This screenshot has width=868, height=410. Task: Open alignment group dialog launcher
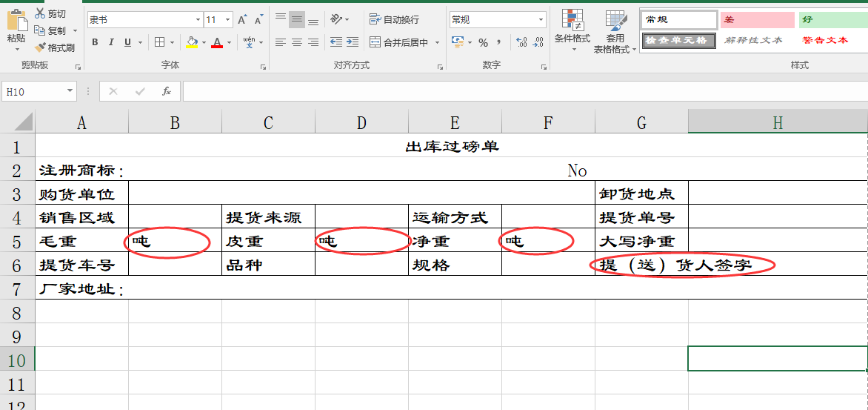pyautogui.click(x=440, y=67)
